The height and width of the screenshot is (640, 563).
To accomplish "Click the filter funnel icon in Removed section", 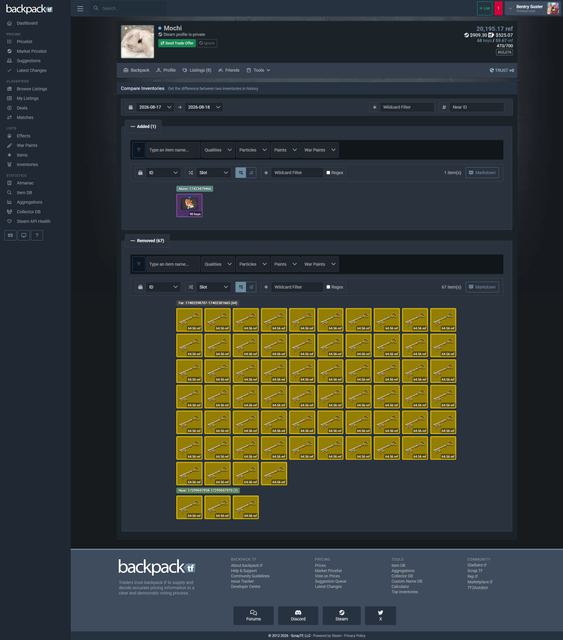I will 139,264.
